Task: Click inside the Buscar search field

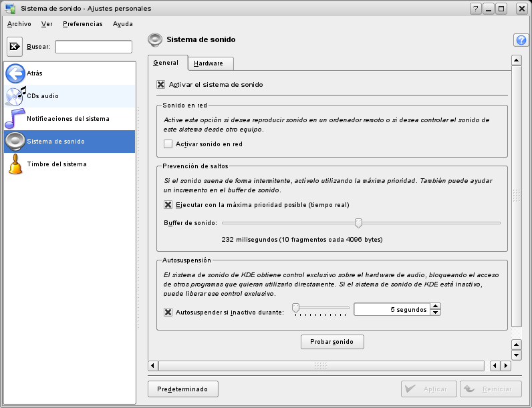Action: (94, 47)
